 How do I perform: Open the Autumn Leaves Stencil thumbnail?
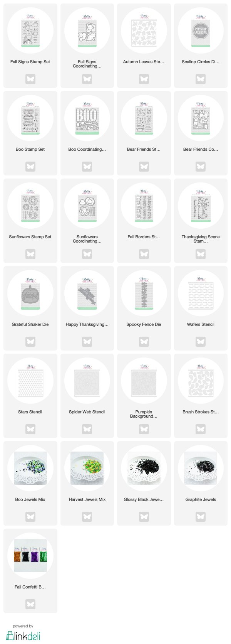click(144, 30)
